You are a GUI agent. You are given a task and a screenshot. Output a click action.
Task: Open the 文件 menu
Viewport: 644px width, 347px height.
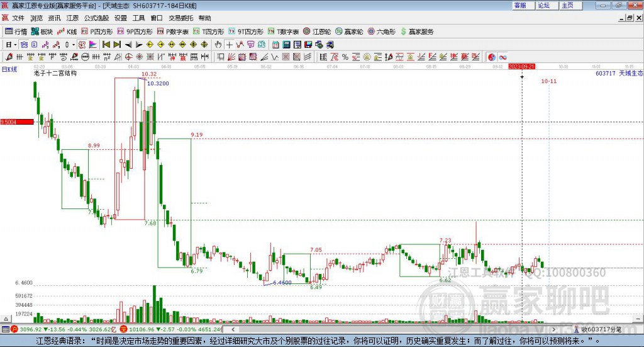[18, 18]
